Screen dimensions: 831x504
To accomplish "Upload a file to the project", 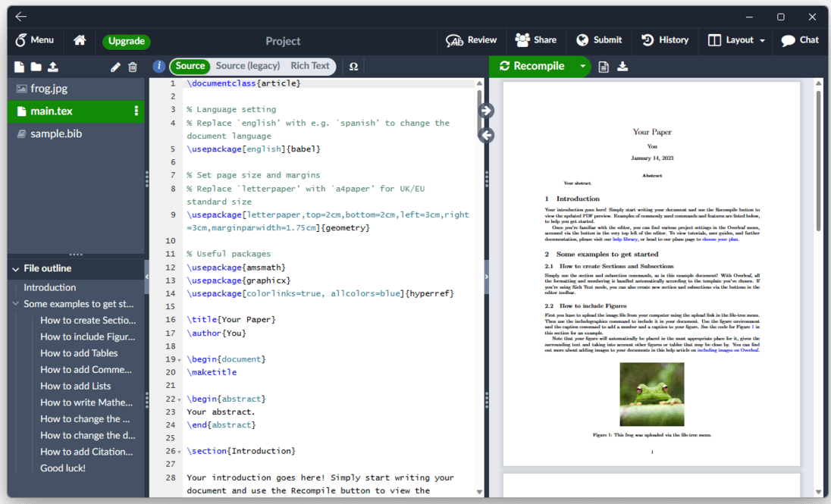I will pyautogui.click(x=52, y=67).
